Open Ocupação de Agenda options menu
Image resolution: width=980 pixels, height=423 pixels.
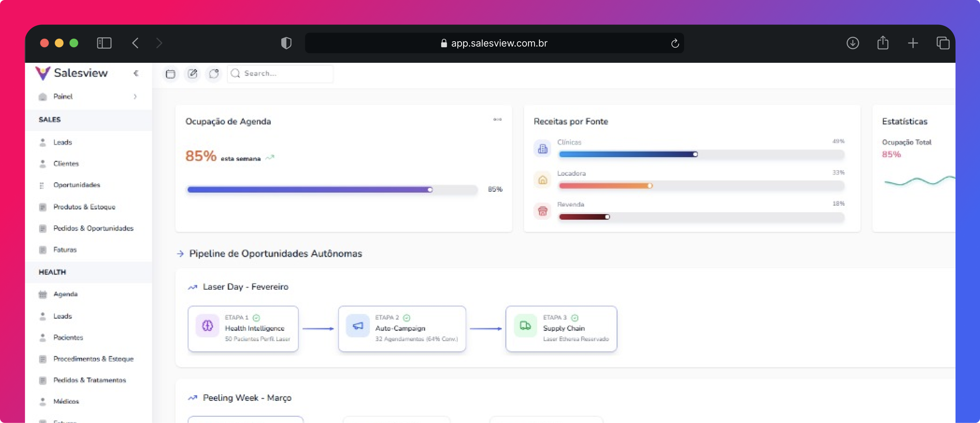click(497, 119)
